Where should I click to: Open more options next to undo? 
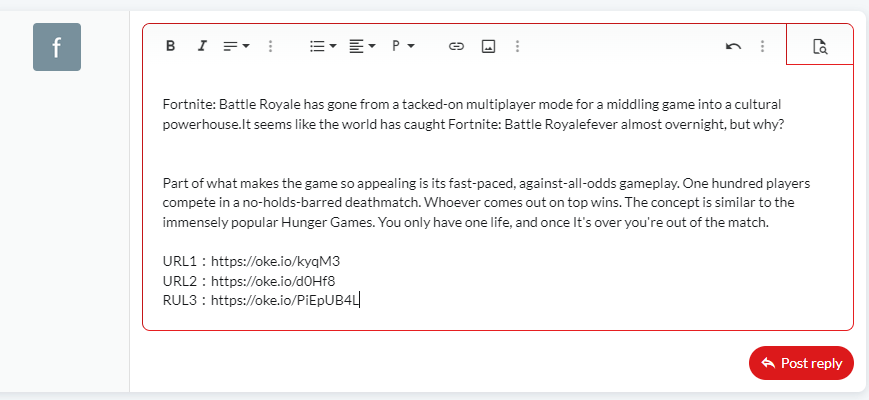[x=763, y=46]
